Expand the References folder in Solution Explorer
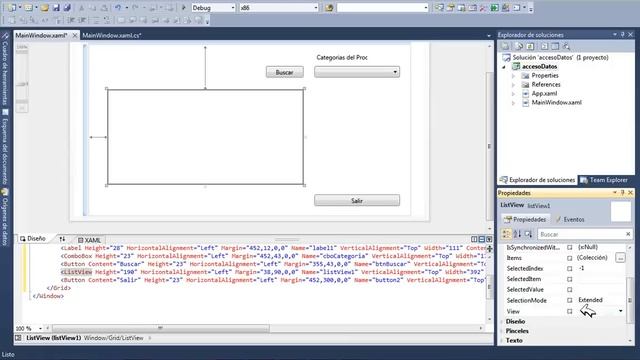The width and height of the screenshot is (640, 360). coord(513,85)
